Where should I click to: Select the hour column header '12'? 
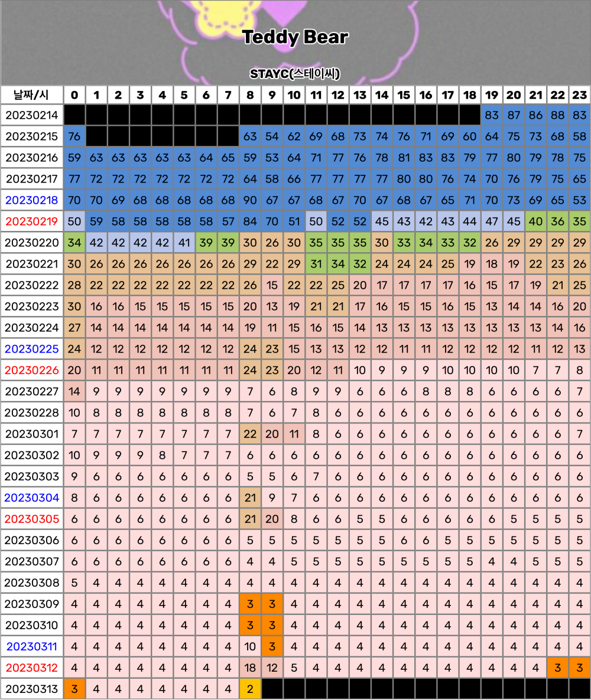tap(337, 95)
